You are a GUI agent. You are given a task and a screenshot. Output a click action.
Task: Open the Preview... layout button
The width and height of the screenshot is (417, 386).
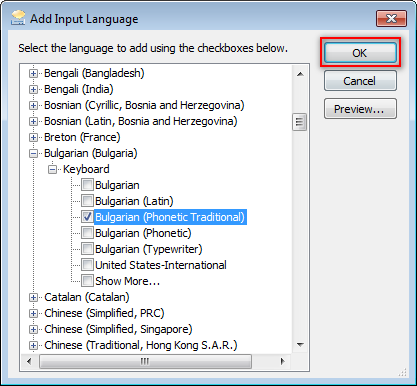pyautogui.click(x=360, y=109)
